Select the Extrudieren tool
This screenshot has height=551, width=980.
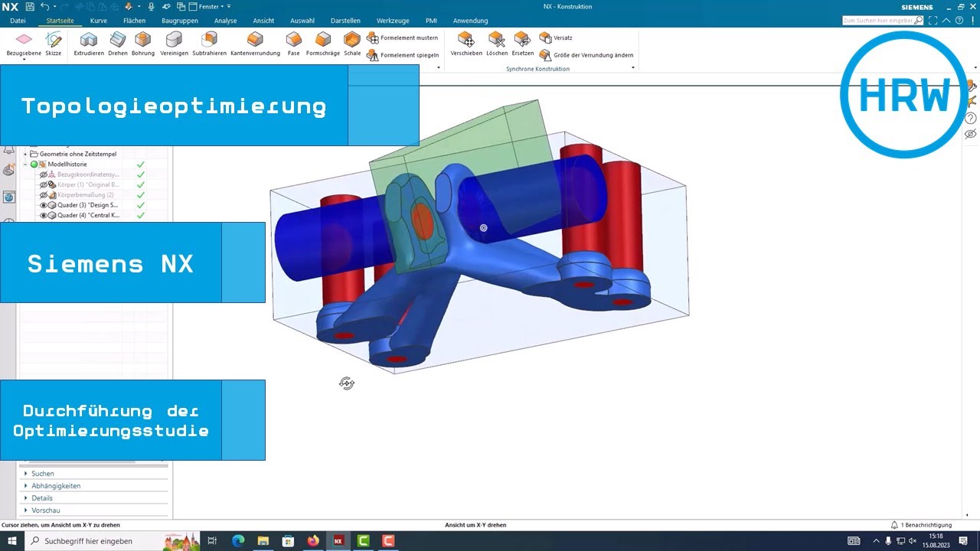click(x=89, y=44)
